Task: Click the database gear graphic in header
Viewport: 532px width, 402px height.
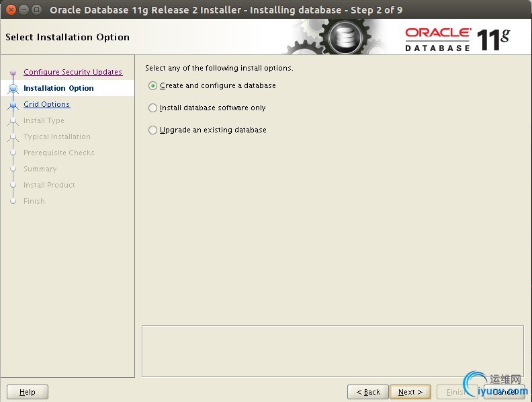Action: (345, 37)
